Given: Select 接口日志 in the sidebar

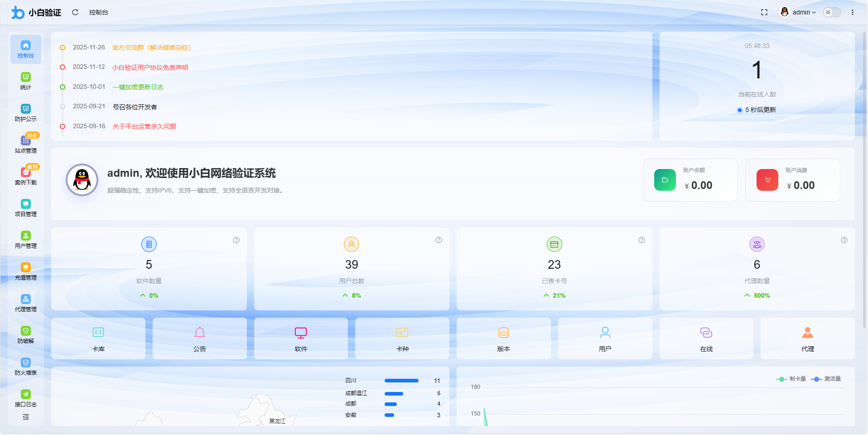Looking at the screenshot, I should [25, 397].
